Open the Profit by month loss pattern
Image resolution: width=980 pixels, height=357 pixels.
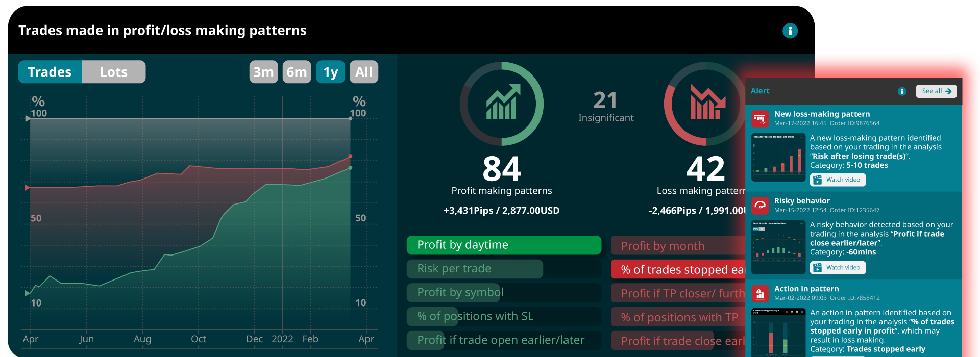(x=678, y=246)
